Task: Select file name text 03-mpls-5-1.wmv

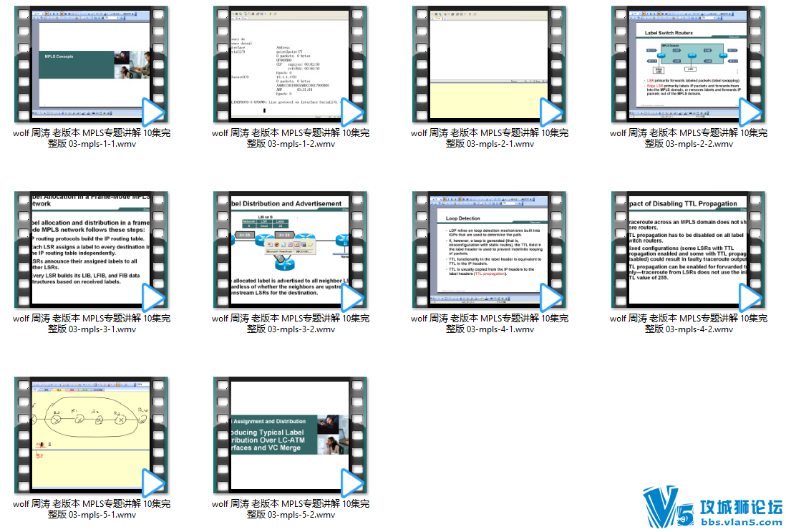Action: coord(92,509)
